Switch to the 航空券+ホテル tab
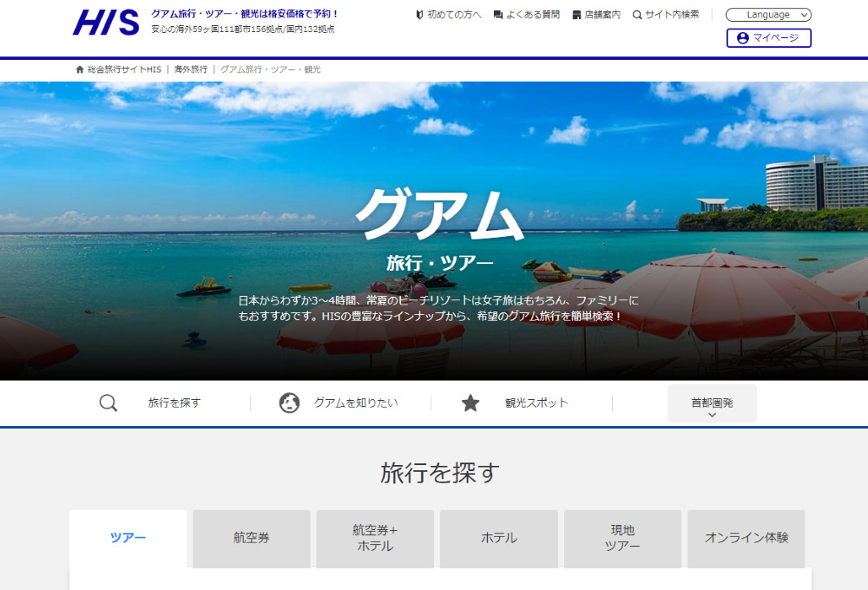This screenshot has width=868, height=590. tap(375, 539)
